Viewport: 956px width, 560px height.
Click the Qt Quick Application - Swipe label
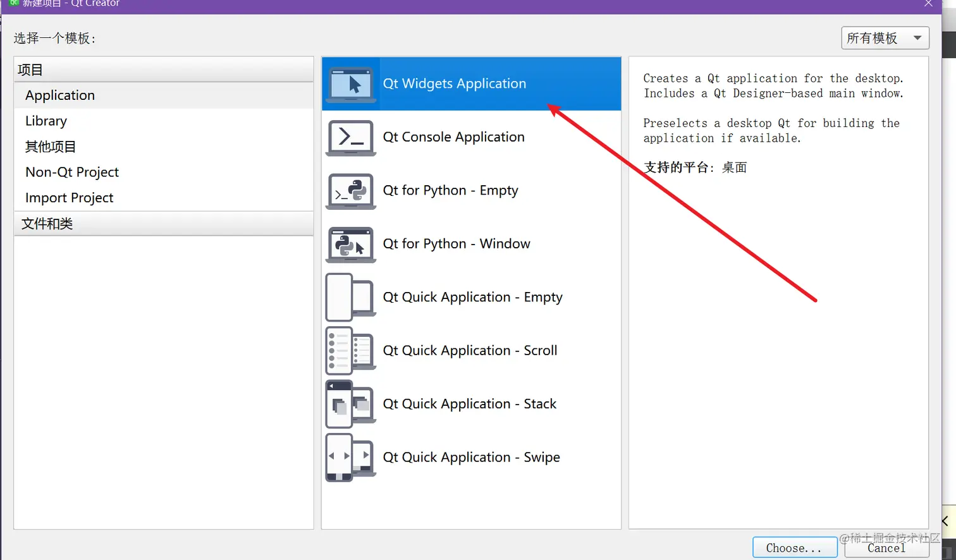point(472,458)
